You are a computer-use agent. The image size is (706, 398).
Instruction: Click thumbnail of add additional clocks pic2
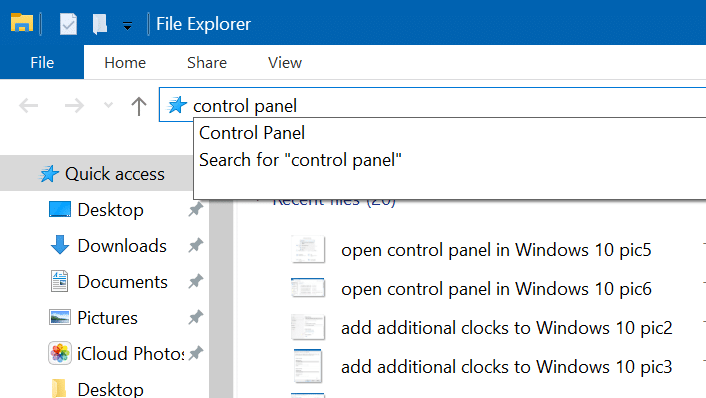tap(308, 326)
